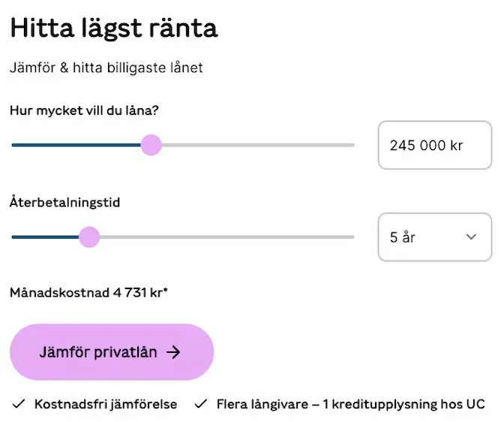Viewport: 504px width, 422px height.
Task: Click the checkmark beside Kostnadsfri jämförelse
Action: (19, 404)
